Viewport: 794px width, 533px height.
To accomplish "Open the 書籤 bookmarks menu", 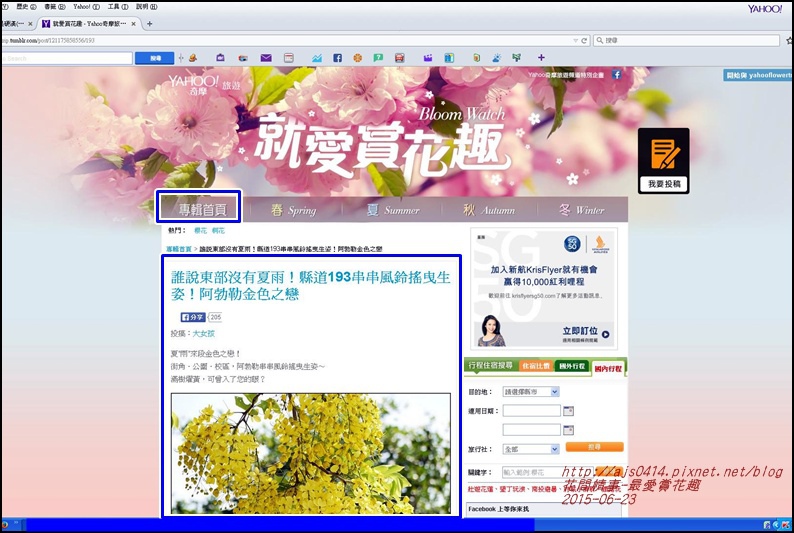I will pos(55,7).
